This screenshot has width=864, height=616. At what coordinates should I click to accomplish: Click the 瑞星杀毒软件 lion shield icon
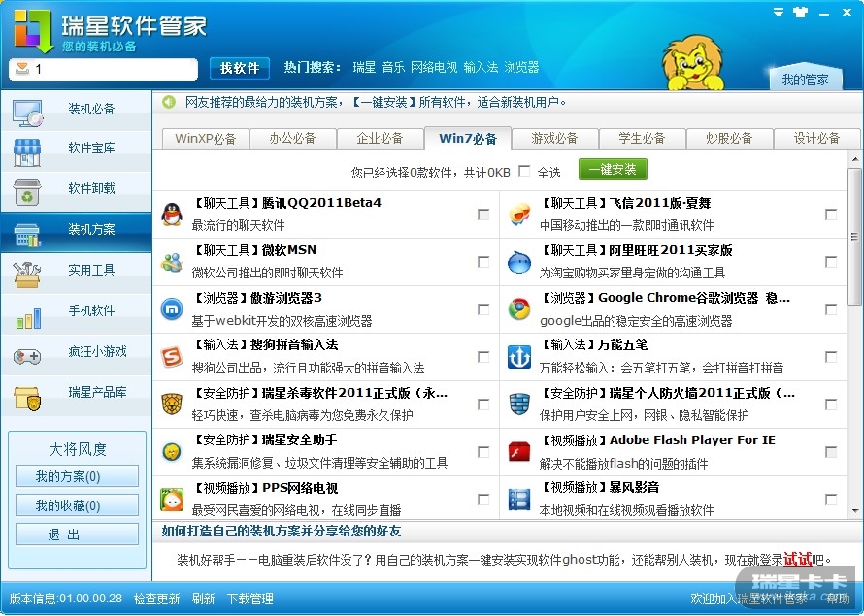click(x=172, y=405)
